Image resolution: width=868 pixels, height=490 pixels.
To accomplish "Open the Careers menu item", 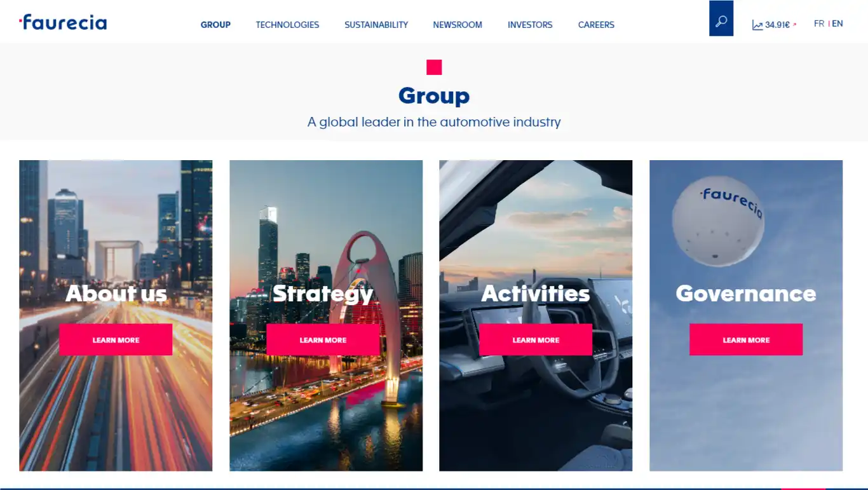I will click(x=596, y=25).
